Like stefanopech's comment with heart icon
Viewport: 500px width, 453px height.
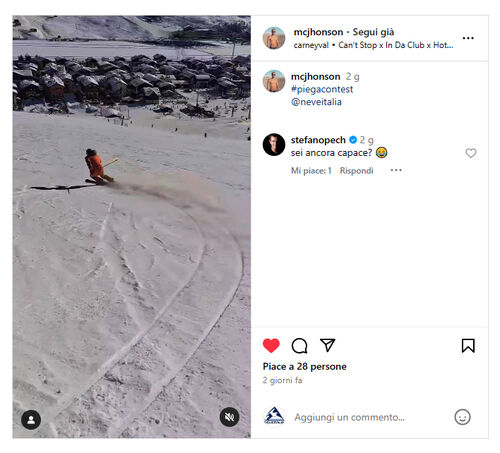coord(471,153)
